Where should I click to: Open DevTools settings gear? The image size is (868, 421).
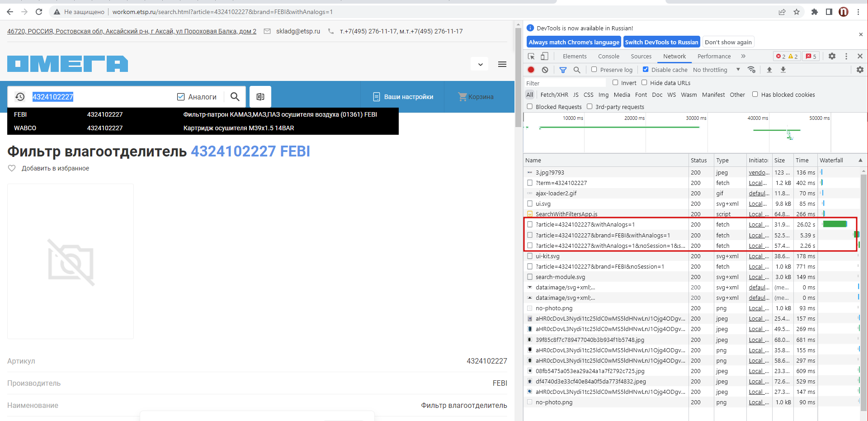tap(832, 56)
